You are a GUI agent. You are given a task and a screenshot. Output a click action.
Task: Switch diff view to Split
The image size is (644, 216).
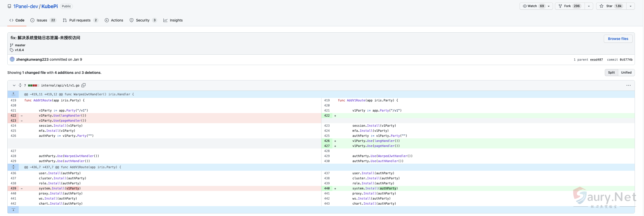[x=611, y=73]
